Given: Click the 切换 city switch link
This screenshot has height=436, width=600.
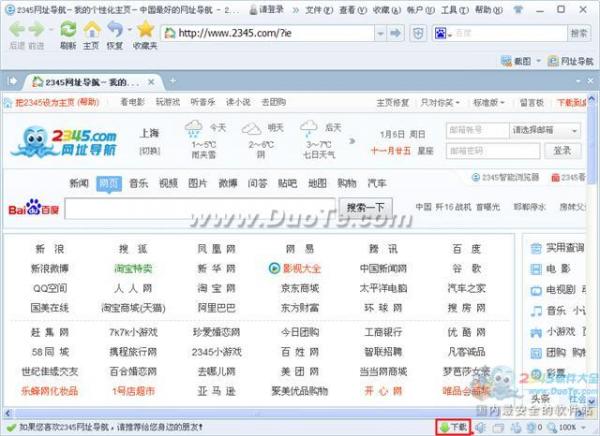Looking at the screenshot, I should [150, 151].
